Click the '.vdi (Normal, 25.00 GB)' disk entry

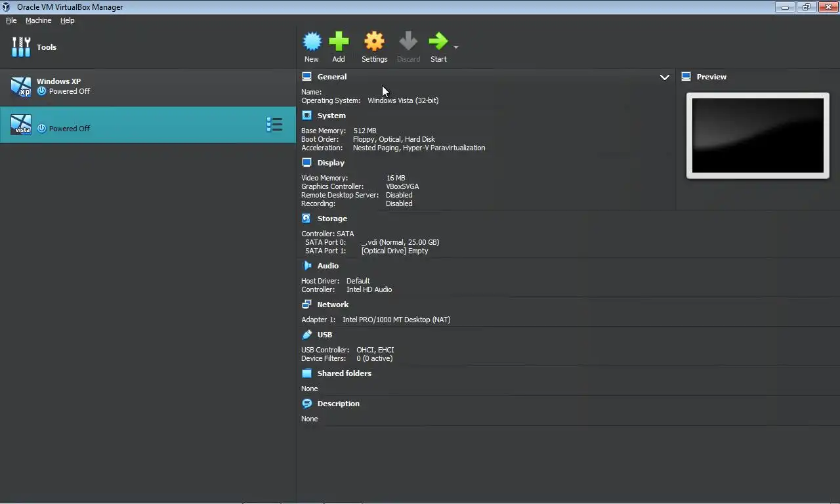[400, 242]
